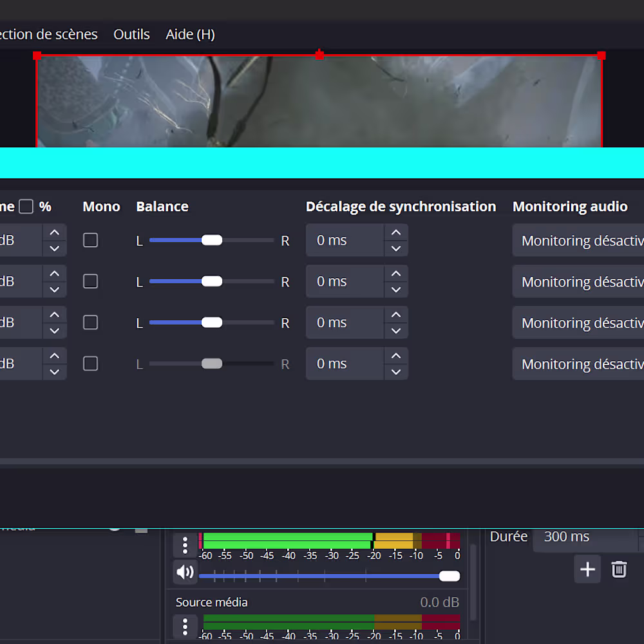Mute the source with the speaker icon

point(185,571)
